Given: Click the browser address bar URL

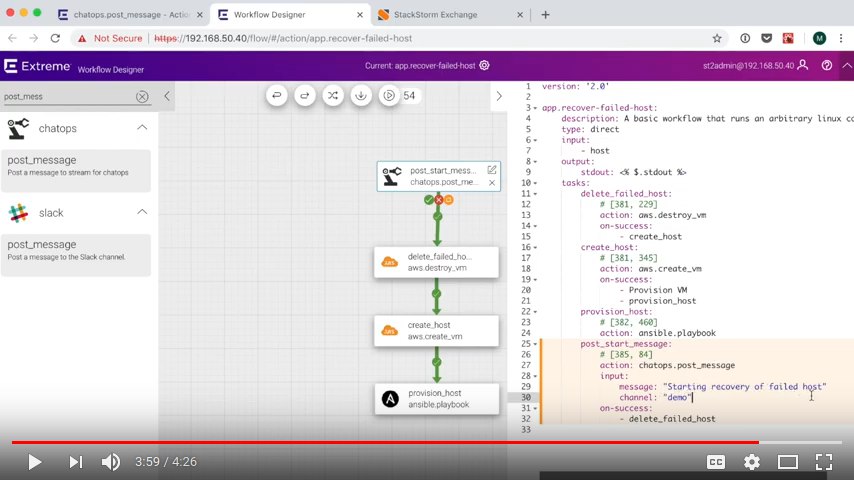Looking at the screenshot, I should [283, 39].
